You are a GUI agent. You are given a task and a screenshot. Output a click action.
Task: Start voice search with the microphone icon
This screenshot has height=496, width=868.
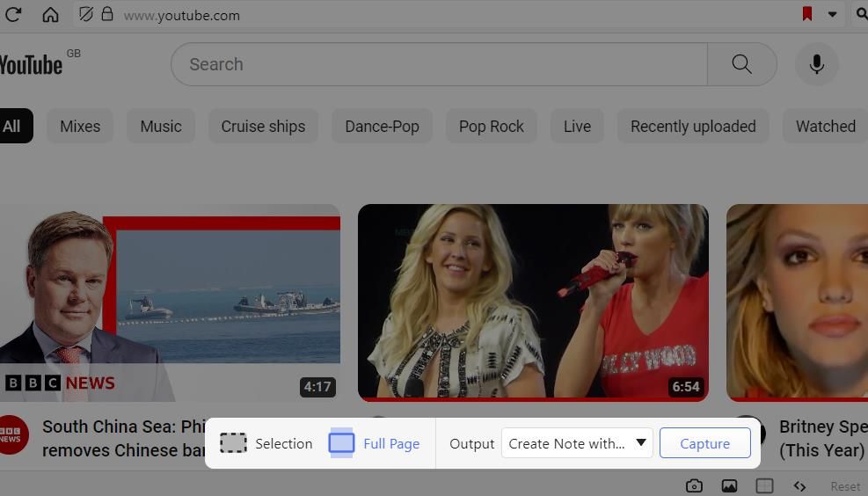816,64
